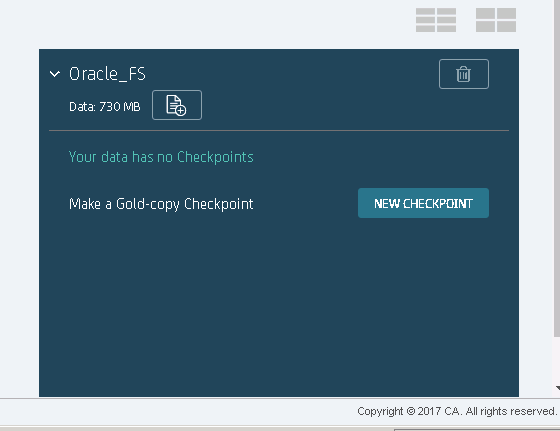Click the divider line under Oracle_FS header

click(279, 131)
